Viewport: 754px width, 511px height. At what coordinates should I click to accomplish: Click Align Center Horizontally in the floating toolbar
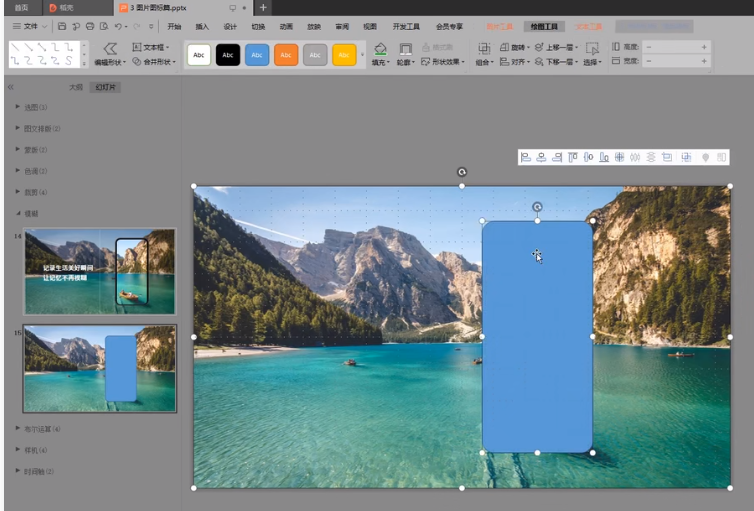tap(541, 157)
